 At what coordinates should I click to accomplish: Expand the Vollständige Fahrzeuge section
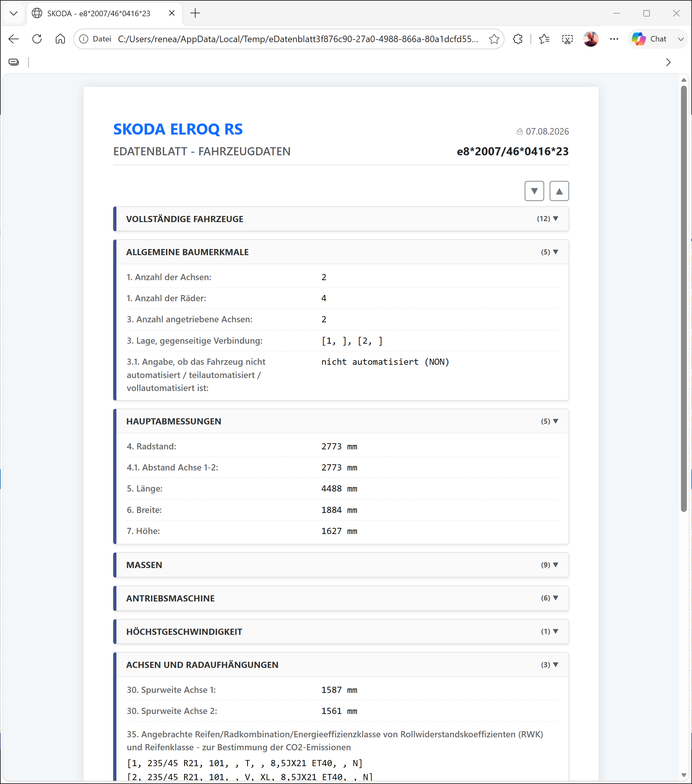341,219
